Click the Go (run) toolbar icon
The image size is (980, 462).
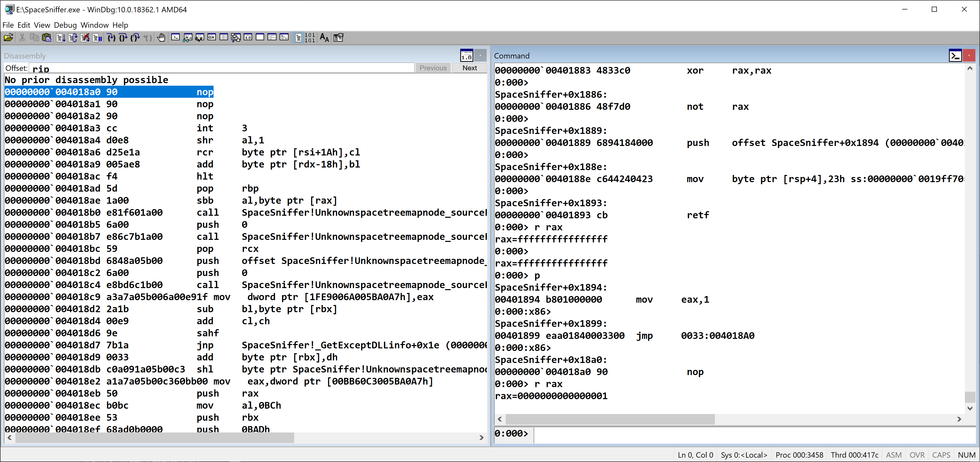coord(61,37)
